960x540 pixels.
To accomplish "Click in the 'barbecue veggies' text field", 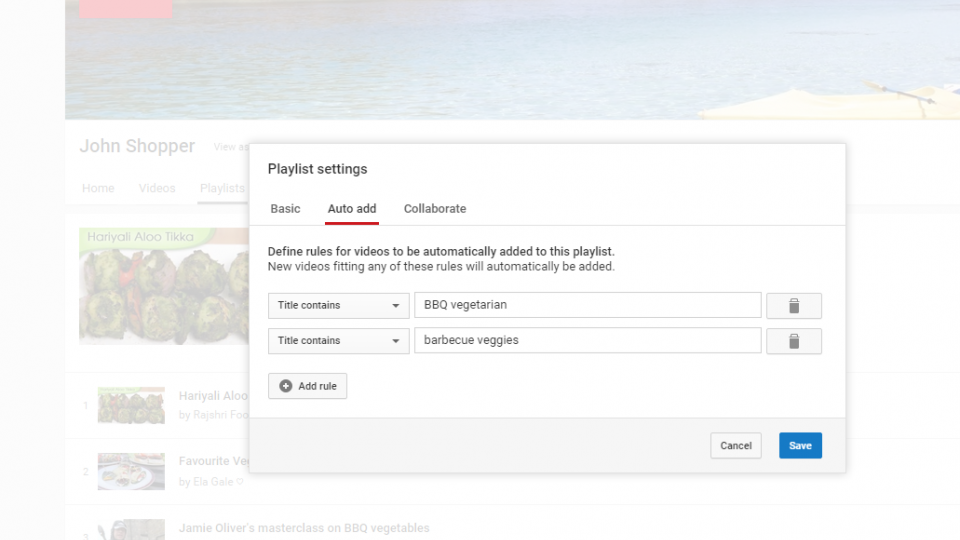I will point(588,340).
